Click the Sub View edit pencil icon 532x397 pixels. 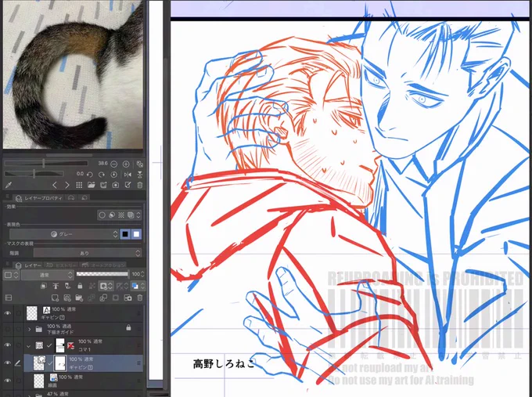(128, 185)
